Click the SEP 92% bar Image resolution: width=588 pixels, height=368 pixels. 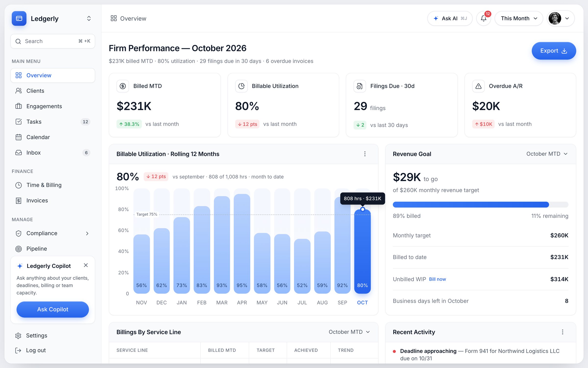342,245
